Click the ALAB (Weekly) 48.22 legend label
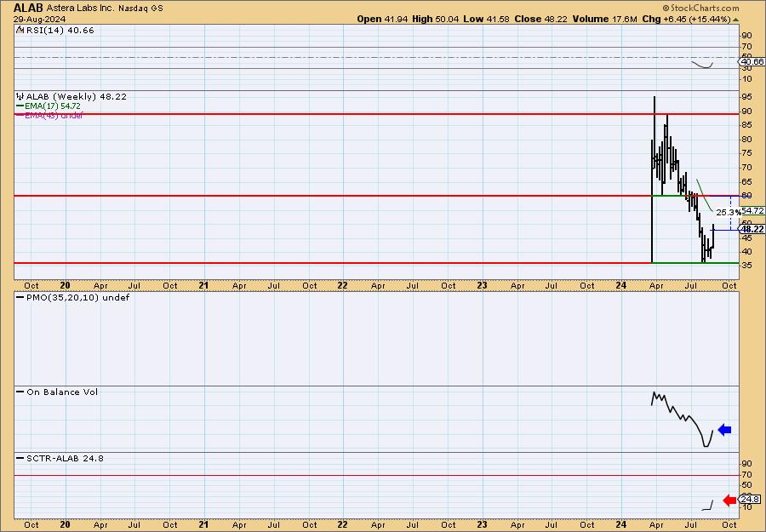 (77, 96)
